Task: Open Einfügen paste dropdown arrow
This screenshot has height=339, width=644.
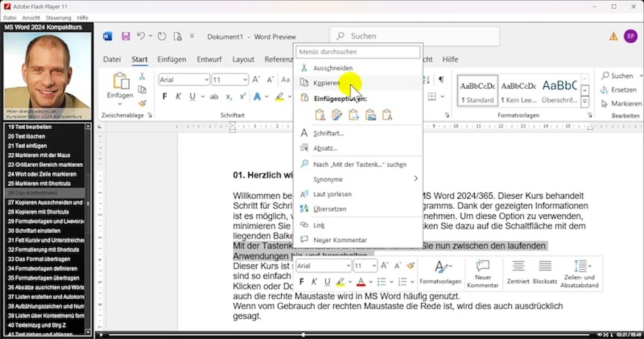Action: [120, 104]
